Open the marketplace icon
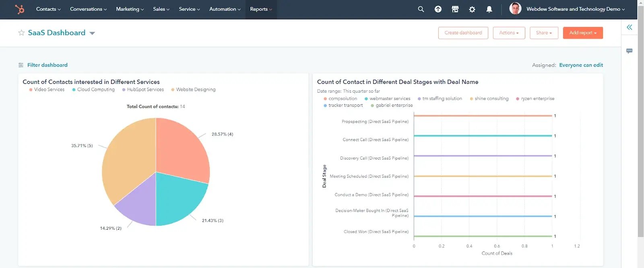The image size is (644, 268). click(x=455, y=9)
